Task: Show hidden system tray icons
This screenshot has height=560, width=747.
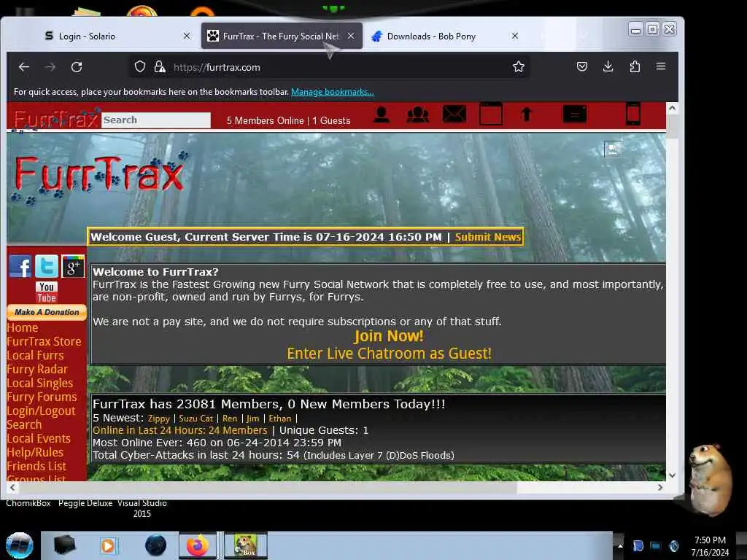Action: pos(620,545)
